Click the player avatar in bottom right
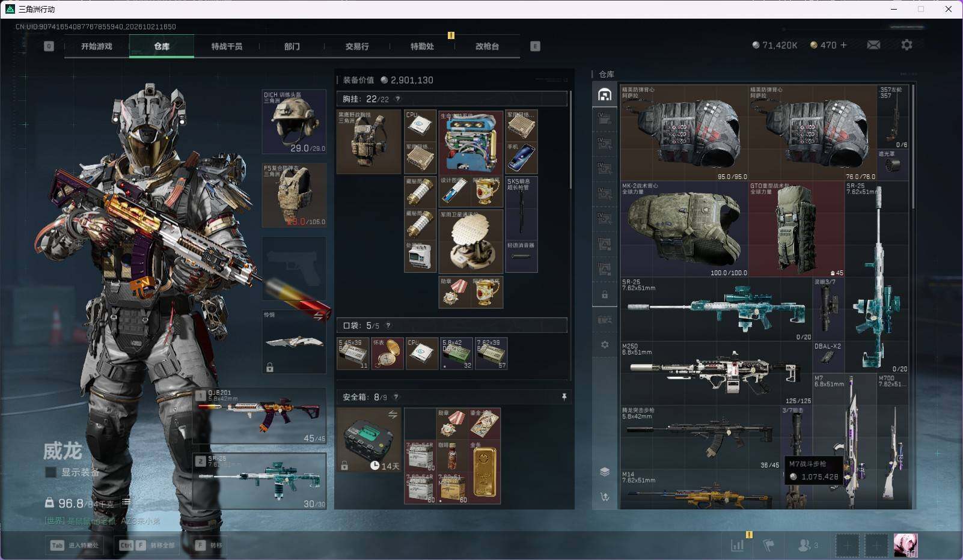The image size is (963, 560). (x=905, y=545)
